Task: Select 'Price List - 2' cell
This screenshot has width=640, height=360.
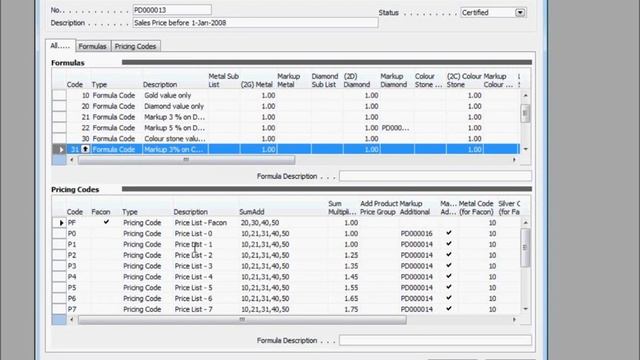Action: click(x=206, y=255)
